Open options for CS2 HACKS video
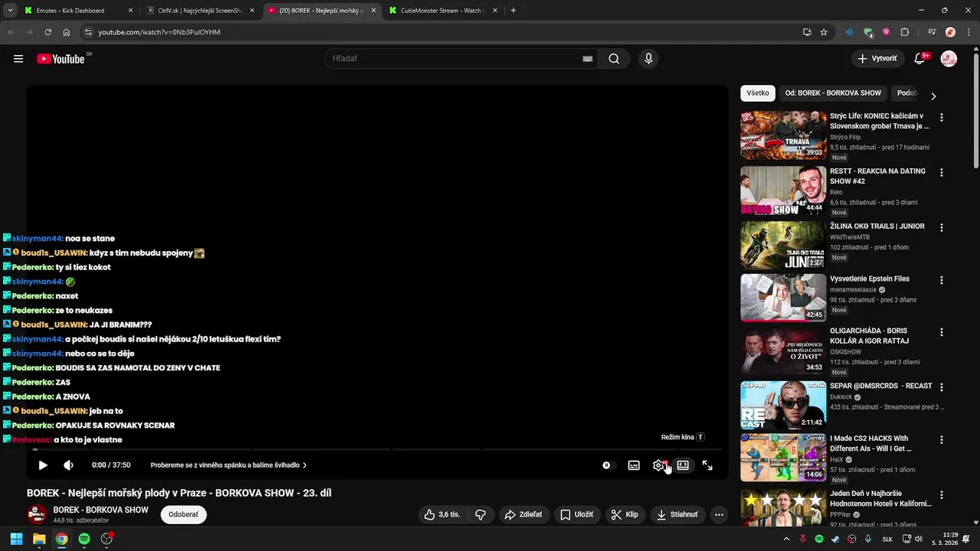The image size is (980, 551). coord(942,441)
